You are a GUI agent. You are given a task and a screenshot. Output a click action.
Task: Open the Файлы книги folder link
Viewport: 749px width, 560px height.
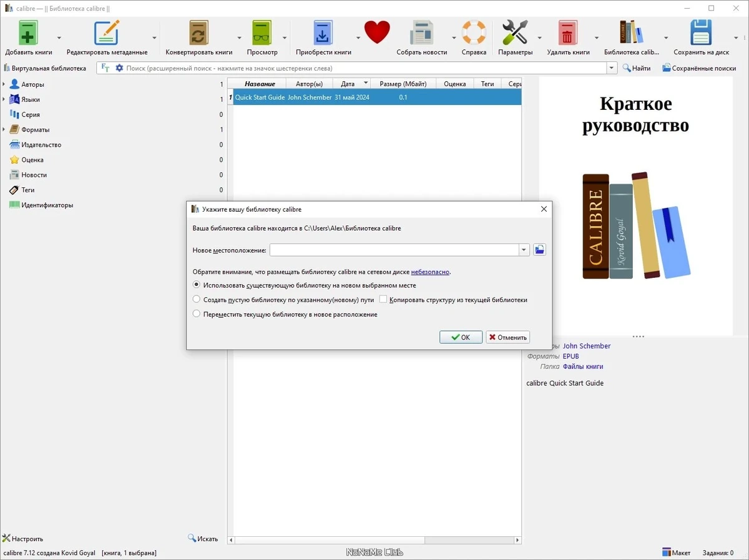pyautogui.click(x=583, y=366)
